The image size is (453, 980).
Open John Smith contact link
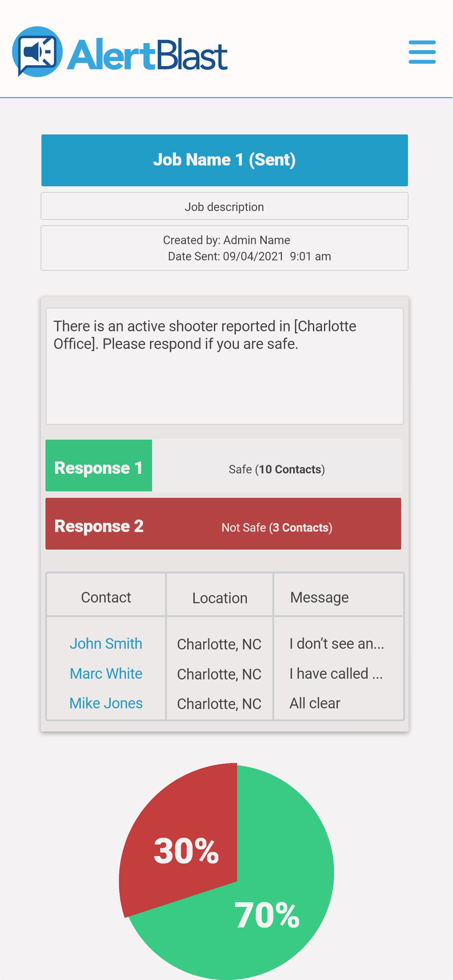point(106,643)
